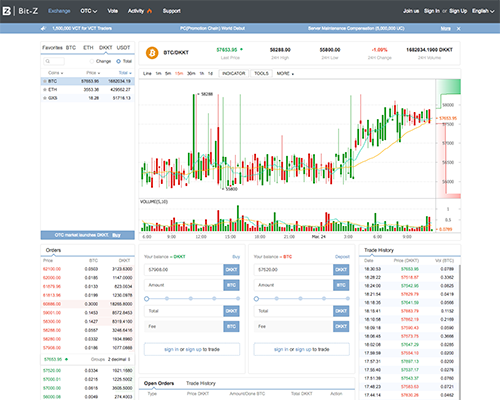Sort by Price column
The width and height of the screenshot is (500, 400).
click(93, 73)
